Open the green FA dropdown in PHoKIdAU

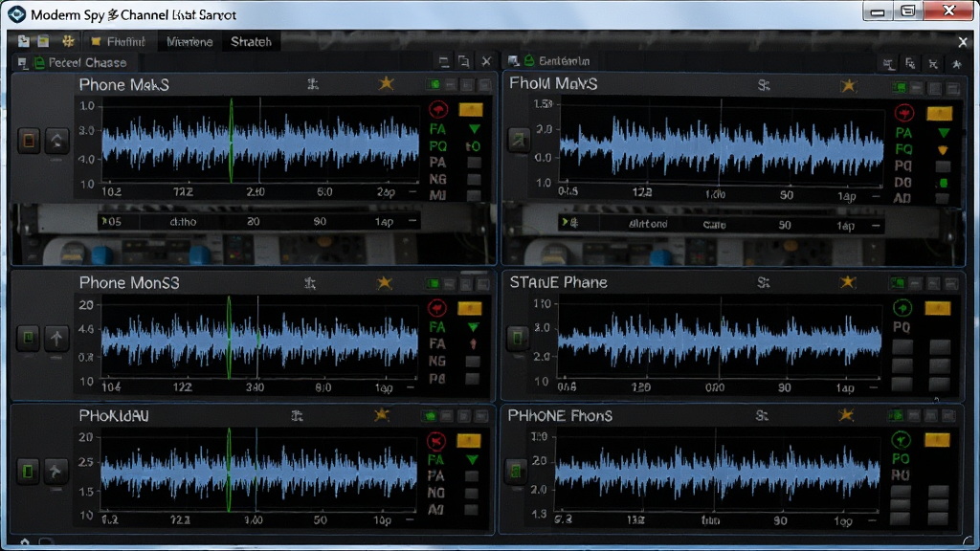tap(472, 460)
